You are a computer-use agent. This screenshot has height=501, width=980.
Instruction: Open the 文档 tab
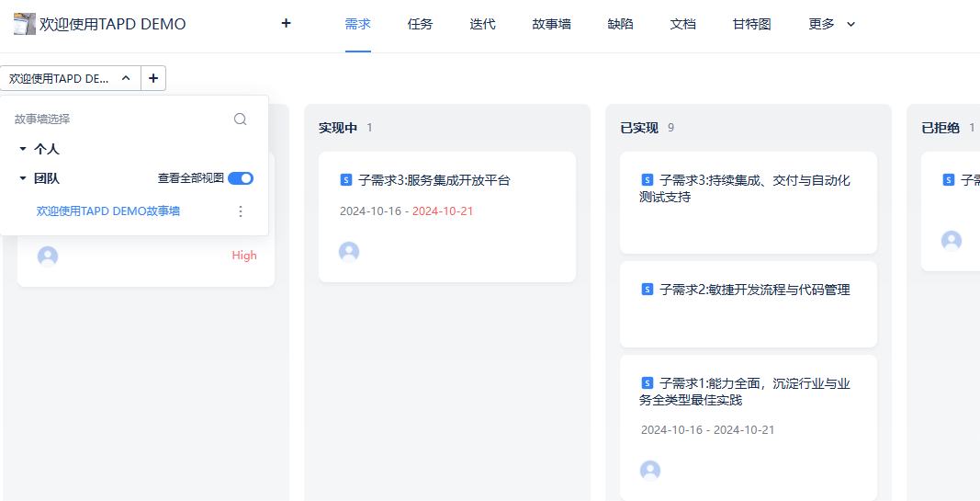click(x=683, y=25)
